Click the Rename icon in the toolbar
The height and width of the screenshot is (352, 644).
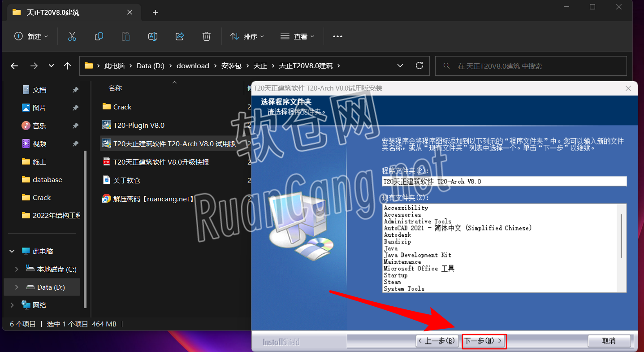[152, 36]
